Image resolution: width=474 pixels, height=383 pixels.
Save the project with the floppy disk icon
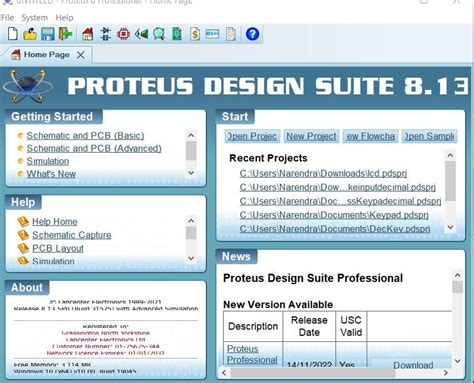[x=48, y=34]
